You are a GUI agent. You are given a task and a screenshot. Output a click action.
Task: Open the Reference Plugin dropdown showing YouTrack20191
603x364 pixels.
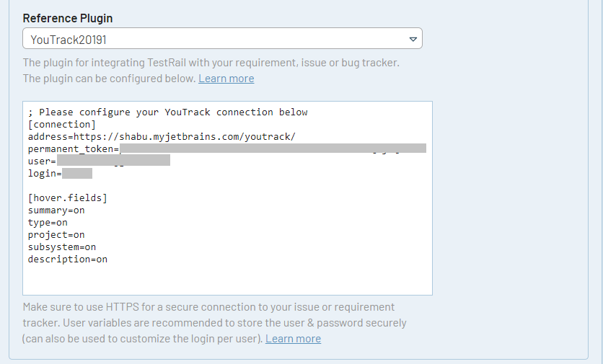tap(216, 39)
